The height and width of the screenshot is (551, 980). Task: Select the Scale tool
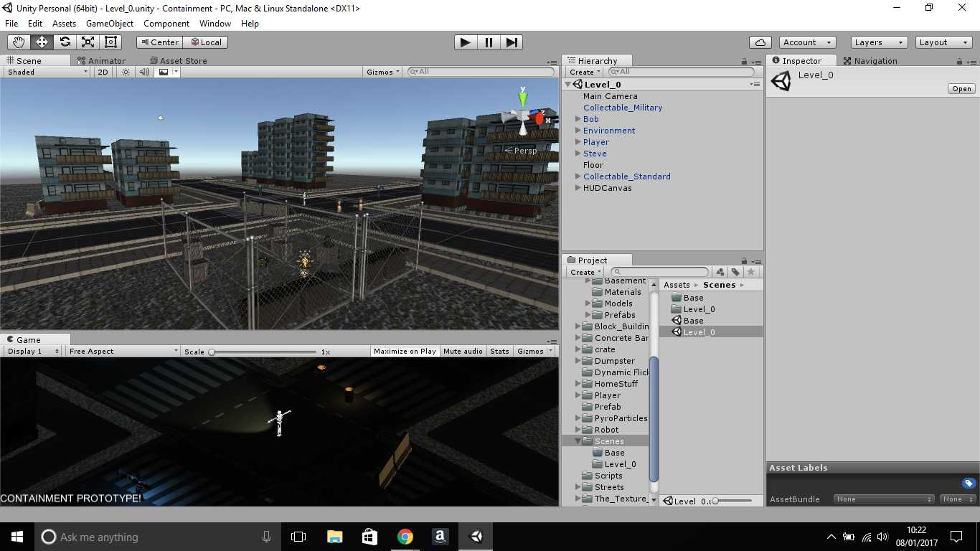point(87,42)
